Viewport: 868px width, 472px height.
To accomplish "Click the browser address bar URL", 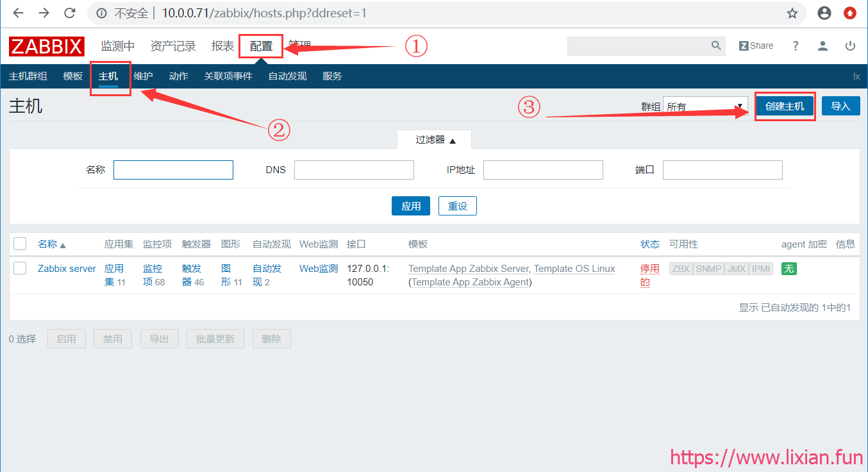I will [264, 13].
